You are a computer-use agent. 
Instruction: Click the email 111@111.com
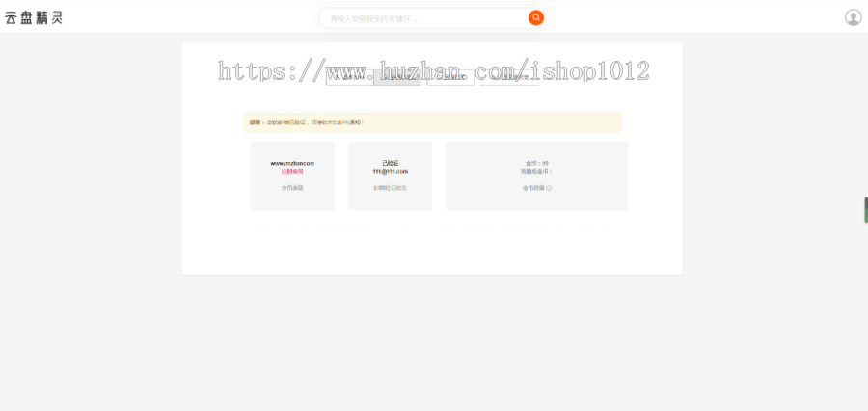pyautogui.click(x=391, y=171)
